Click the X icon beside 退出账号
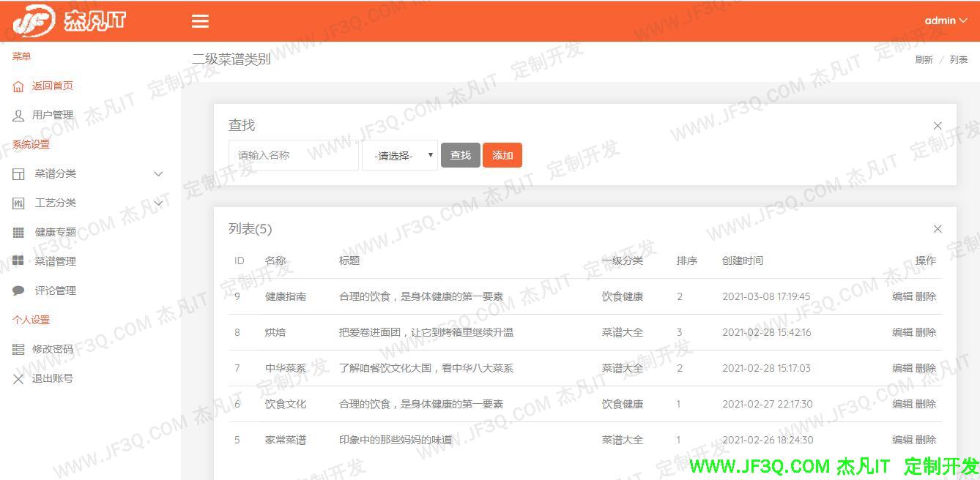Screen dimensions: 980x480 coord(18,379)
